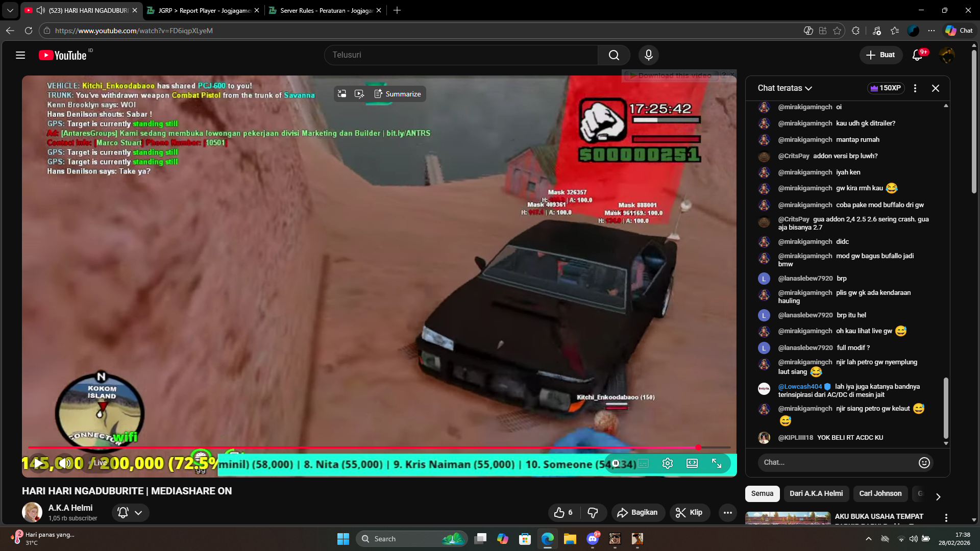
Task: Start voice search with microphone
Action: coord(649,55)
